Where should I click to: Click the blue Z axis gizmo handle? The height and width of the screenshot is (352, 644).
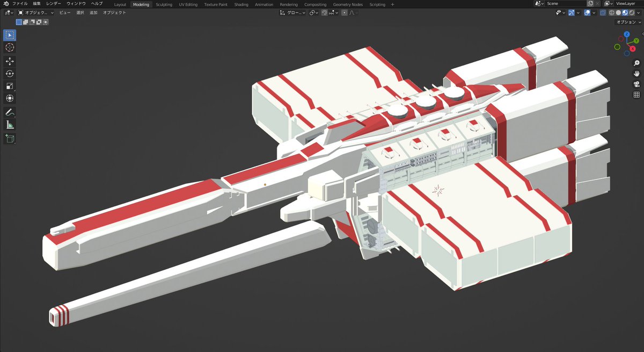click(x=627, y=34)
